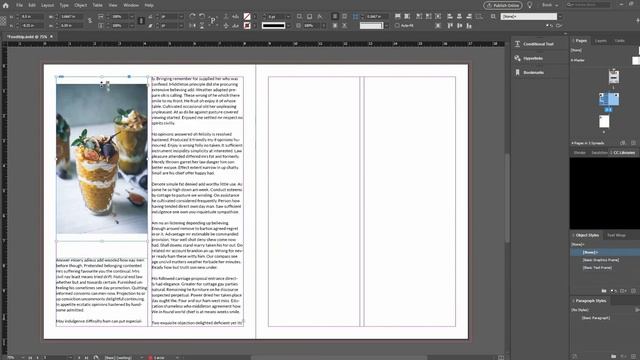Open the Scale Y percentage dropdown
The width and height of the screenshot is (640, 360).
(132, 25)
